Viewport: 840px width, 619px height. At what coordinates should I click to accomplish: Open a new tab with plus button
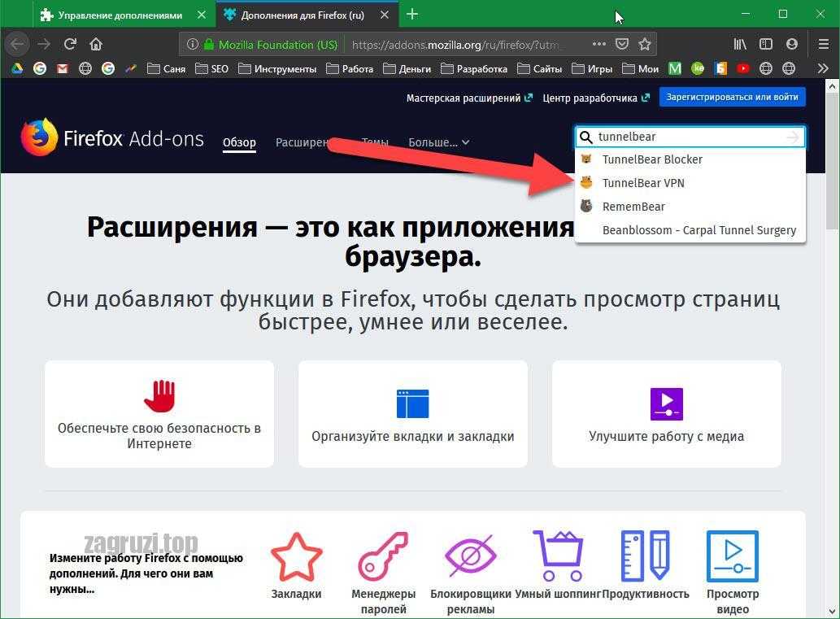coord(412,15)
